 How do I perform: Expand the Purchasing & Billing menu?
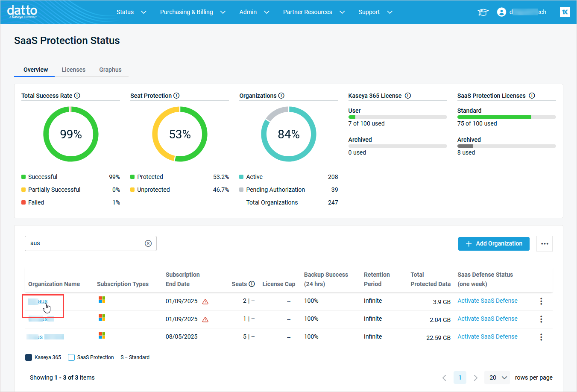pos(193,12)
